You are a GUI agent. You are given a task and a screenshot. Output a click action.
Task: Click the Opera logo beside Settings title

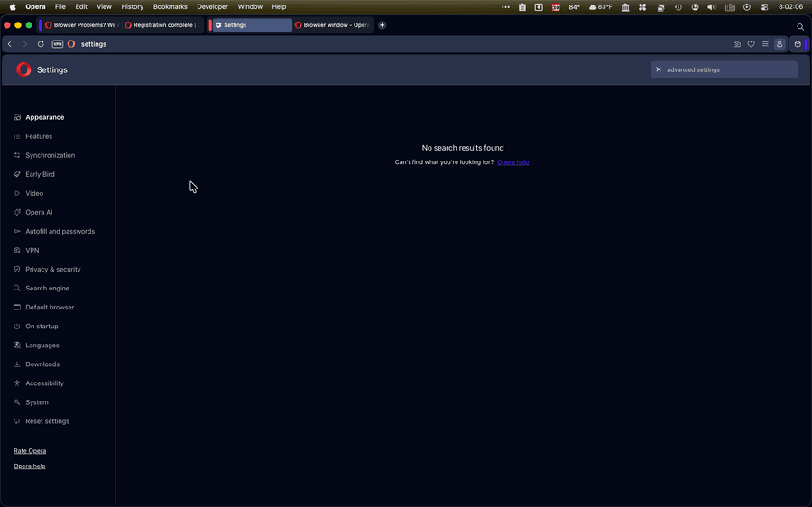(x=23, y=69)
